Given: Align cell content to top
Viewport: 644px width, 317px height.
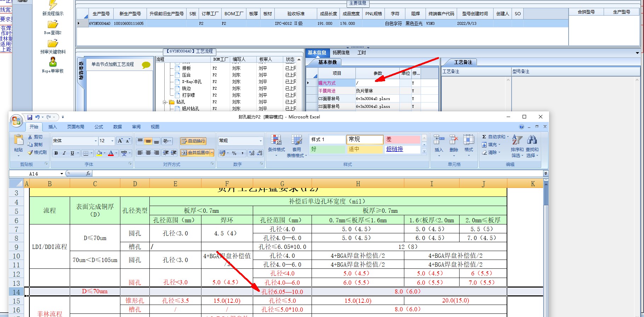Looking at the screenshot, I should point(140,141).
